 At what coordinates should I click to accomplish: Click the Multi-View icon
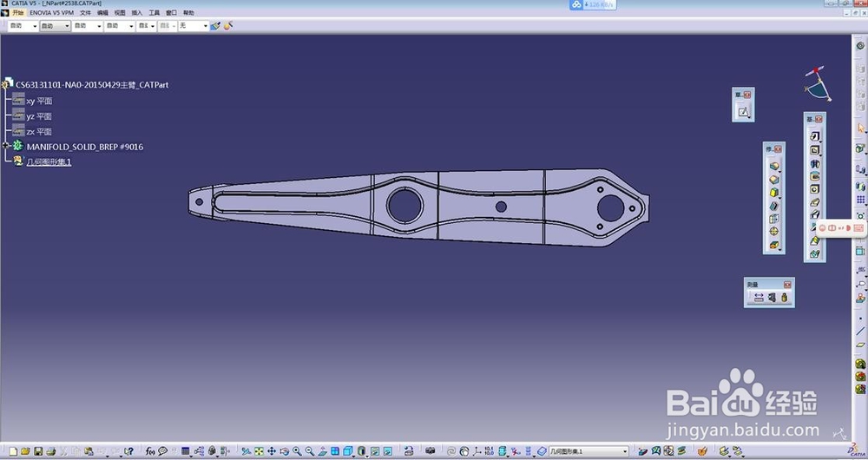[335, 451]
